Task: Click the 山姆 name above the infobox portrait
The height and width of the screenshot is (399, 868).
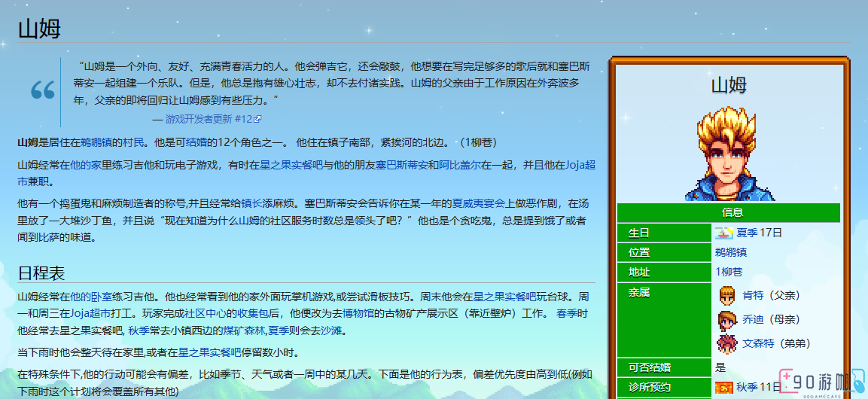Action: click(x=729, y=85)
